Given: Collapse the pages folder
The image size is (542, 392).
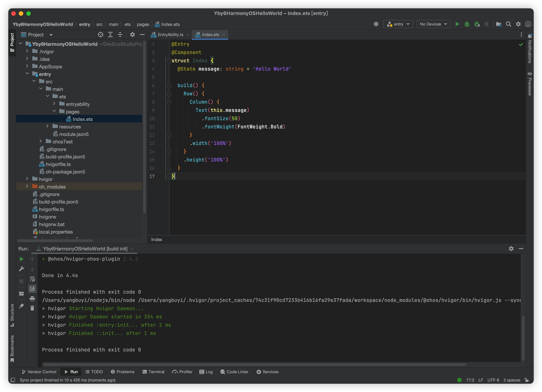Looking at the screenshot, I should coord(54,111).
